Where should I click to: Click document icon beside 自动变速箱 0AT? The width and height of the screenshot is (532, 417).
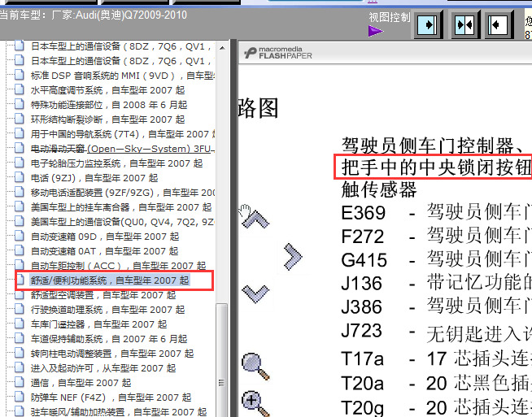(x=20, y=250)
